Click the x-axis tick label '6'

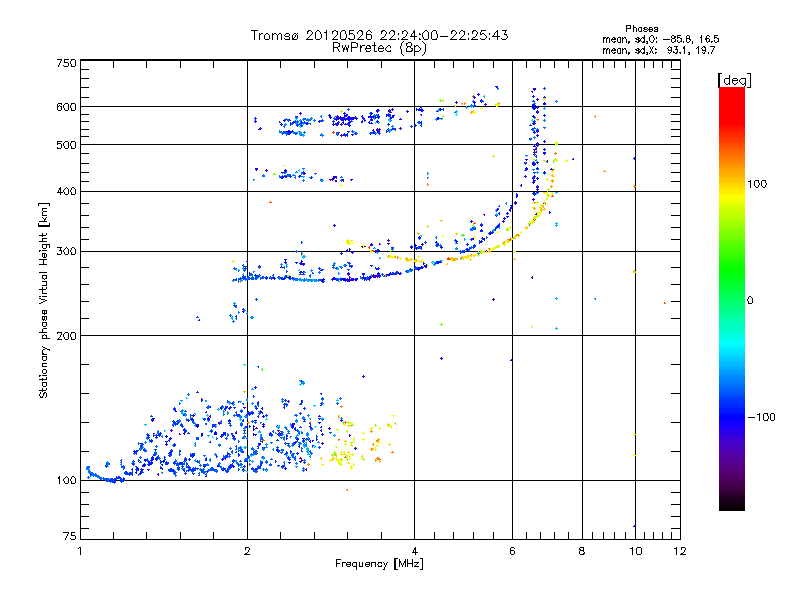pyautogui.click(x=512, y=551)
